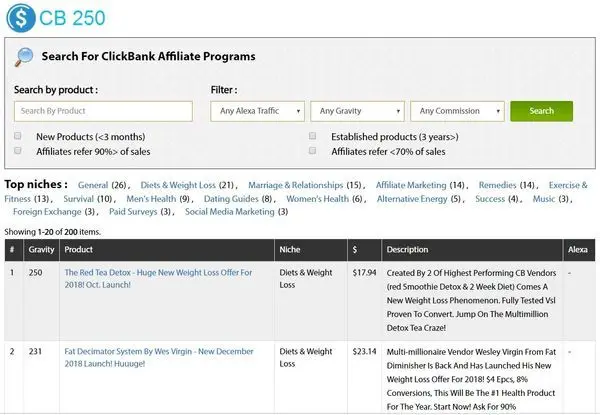Open the Survival niche link
600x415 pixels.
78,199
